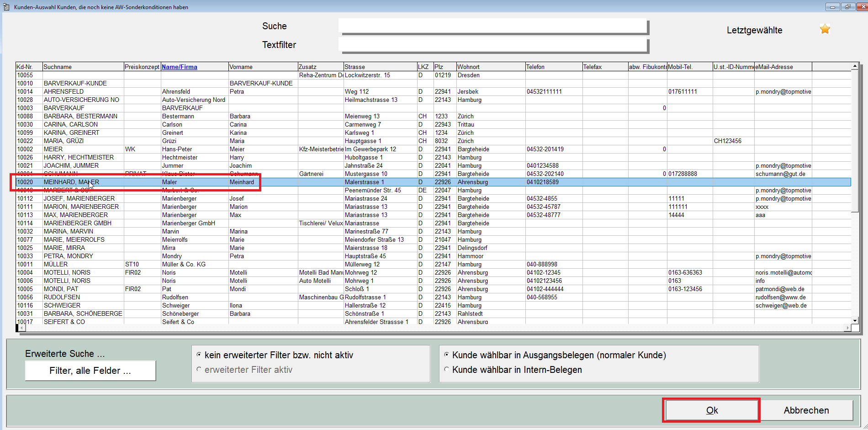
Task: Select the MARIENBERGER GMBH row
Action: [x=433, y=223]
